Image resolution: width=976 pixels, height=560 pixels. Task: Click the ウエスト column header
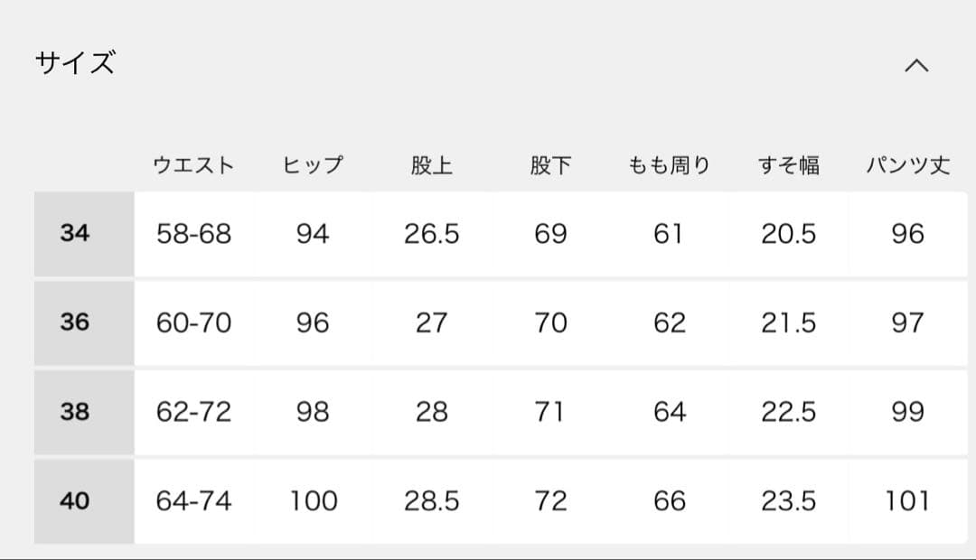[193, 166]
